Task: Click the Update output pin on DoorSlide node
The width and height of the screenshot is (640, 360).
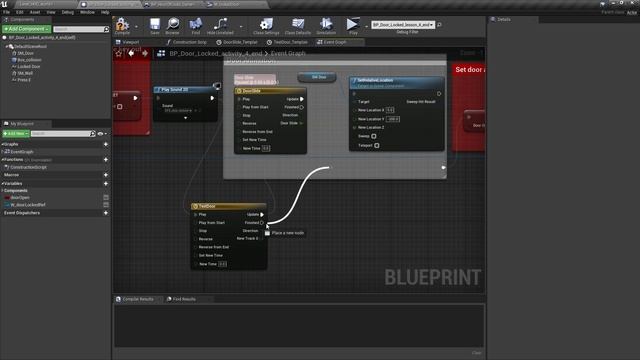Action: point(302,99)
